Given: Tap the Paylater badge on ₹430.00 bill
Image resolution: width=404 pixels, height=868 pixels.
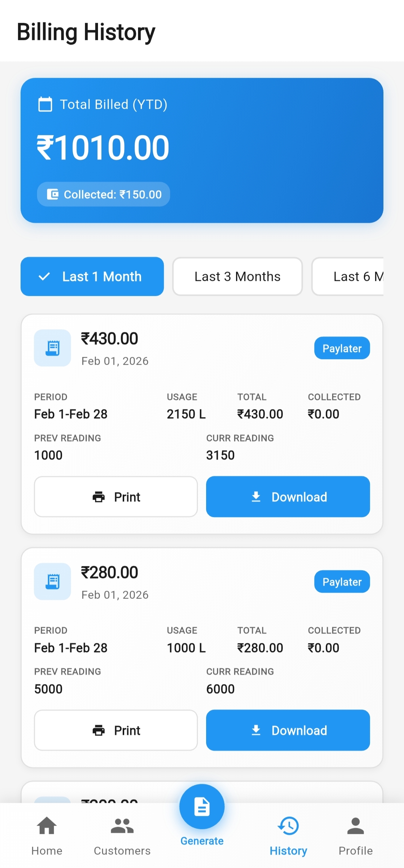Looking at the screenshot, I should [x=342, y=348].
